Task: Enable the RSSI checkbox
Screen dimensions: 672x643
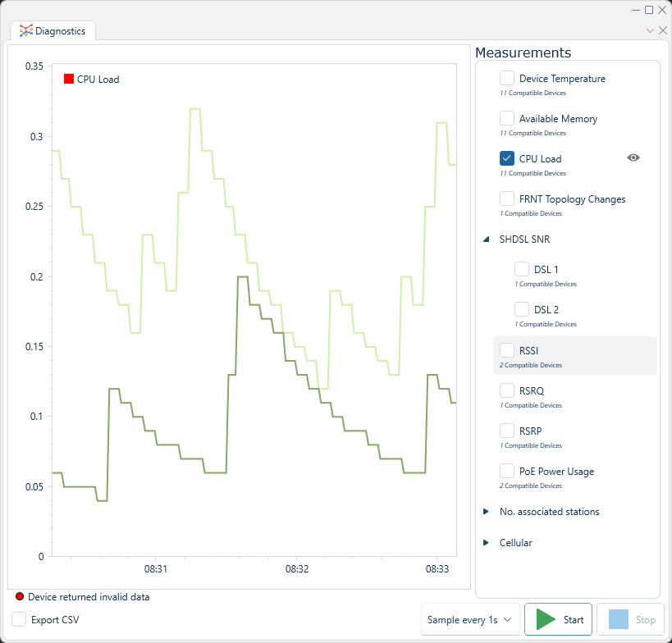Action: (x=506, y=350)
